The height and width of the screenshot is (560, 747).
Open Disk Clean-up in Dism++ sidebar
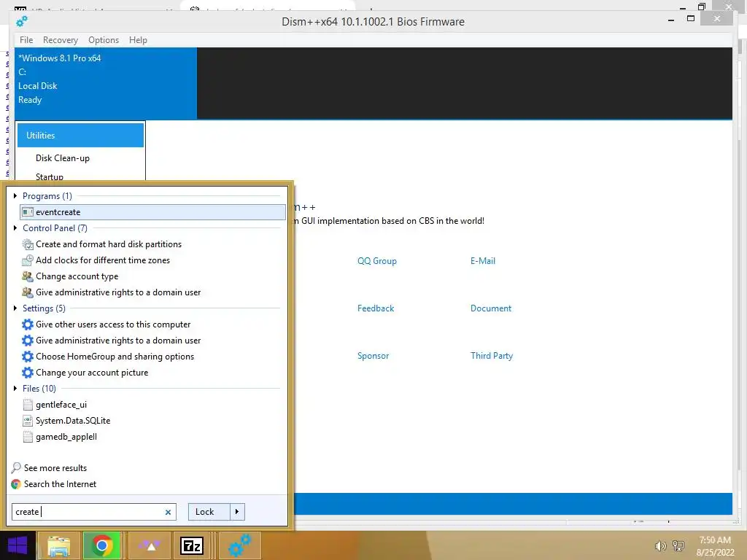[63, 158]
